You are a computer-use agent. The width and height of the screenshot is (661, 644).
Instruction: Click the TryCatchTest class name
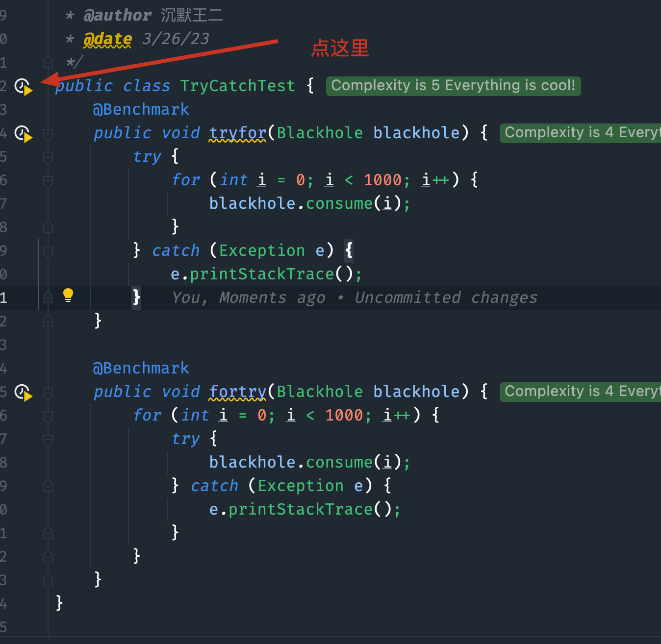tap(237, 86)
